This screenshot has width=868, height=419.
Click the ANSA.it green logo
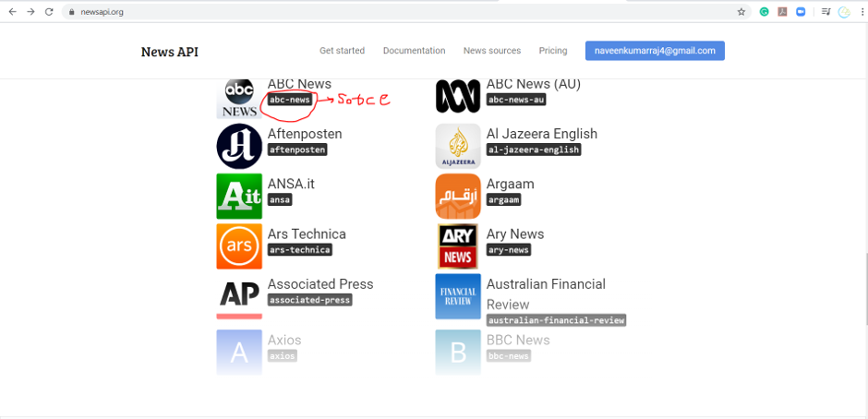(x=239, y=197)
